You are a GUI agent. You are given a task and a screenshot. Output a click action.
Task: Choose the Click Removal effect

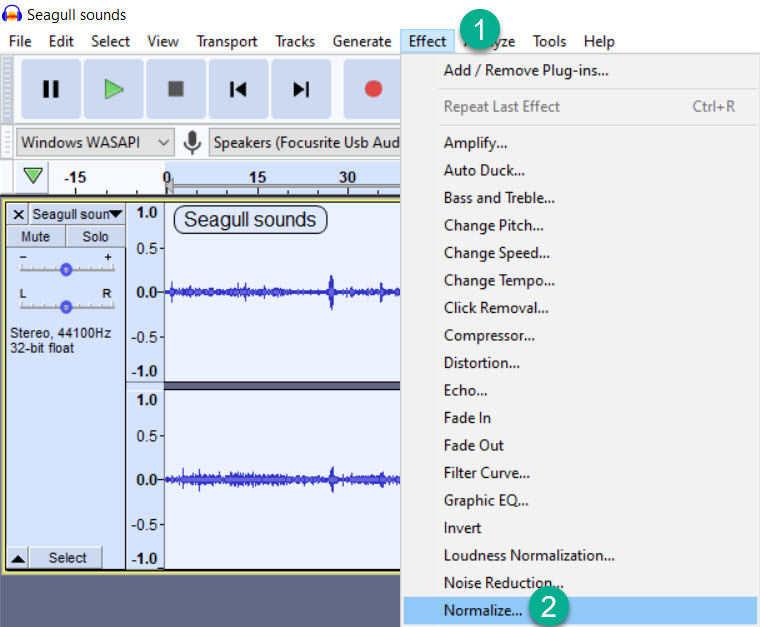click(x=580, y=308)
